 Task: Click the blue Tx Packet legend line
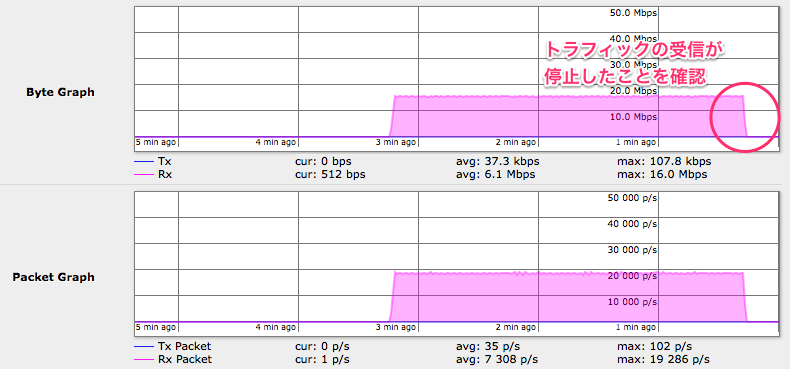[x=144, y=347]
